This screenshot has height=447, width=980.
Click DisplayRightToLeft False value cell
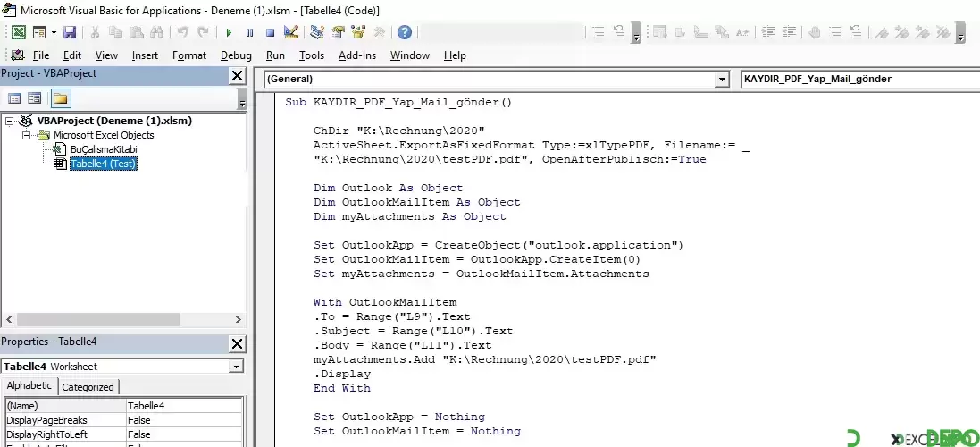pyautogui.click(x=184, y=434)
